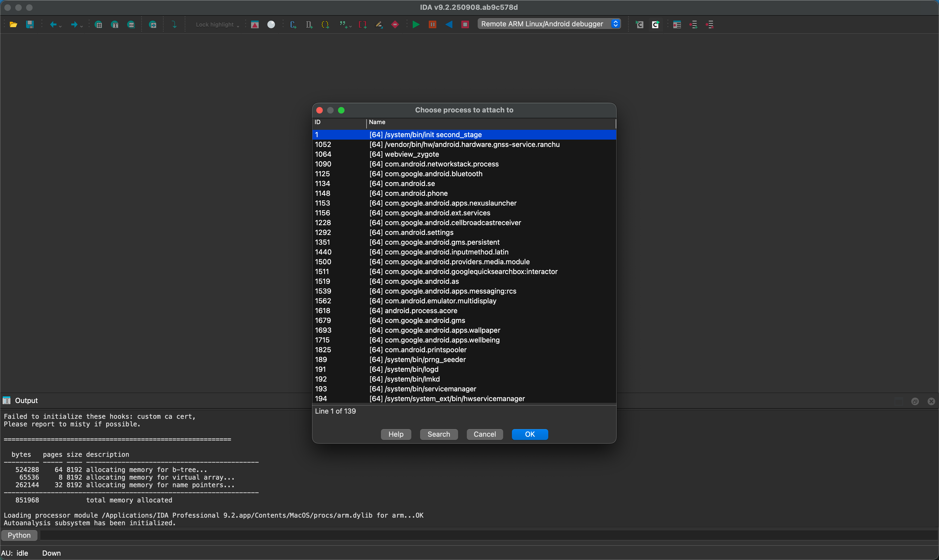This screenshot has height=560, width=939.
Task: Switch the Python console language button
Action: coord(19,535)
